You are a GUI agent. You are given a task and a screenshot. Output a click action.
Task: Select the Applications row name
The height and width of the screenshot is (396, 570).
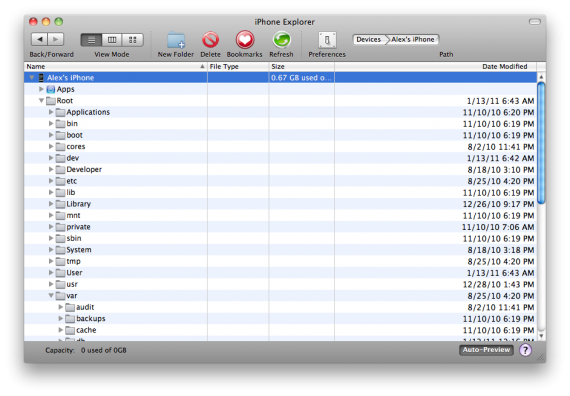(x=88, y=112)
